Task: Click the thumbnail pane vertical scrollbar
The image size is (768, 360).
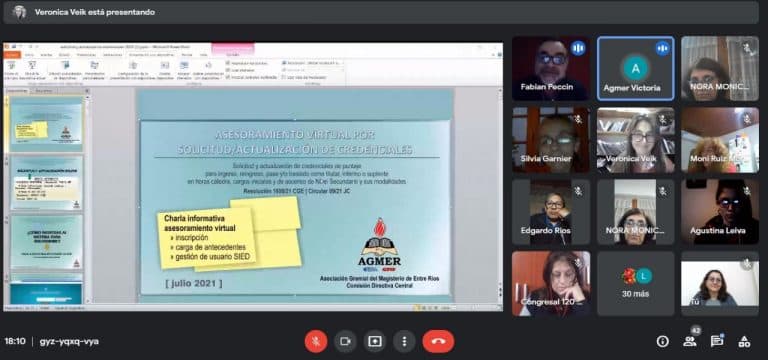Action: [87, 198]
